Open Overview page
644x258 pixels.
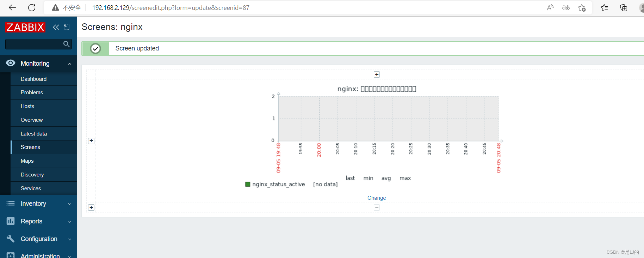[x=32, y=120]
